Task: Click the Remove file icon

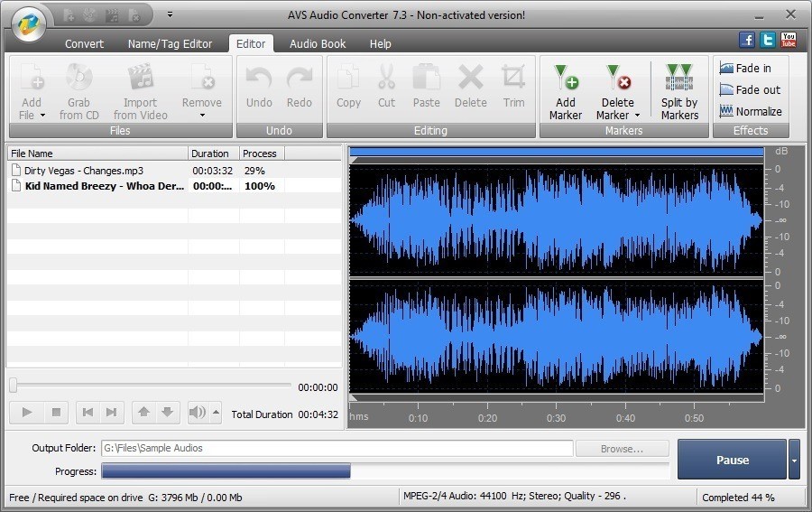Action: tap(202, 78)
